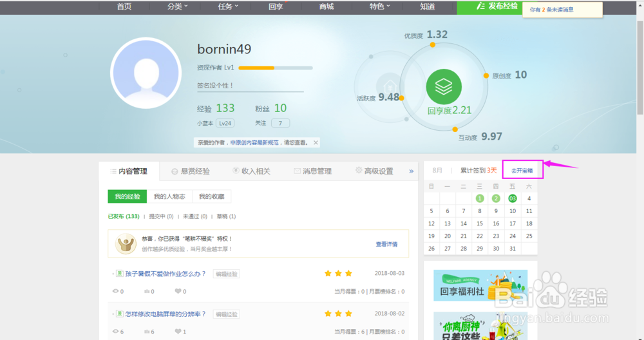Viewport: 644px width, 340px height.
Task: Click the 关注 count of 7
Action: coord(280,123)
